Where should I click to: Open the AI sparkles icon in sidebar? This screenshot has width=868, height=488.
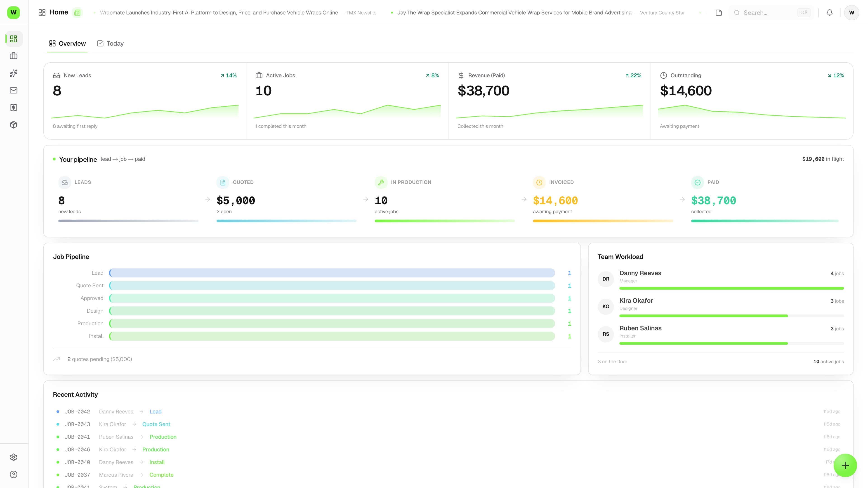tap(14, 73)
